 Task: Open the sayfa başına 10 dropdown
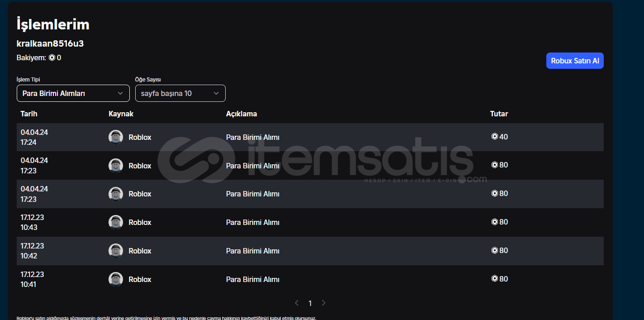coord(180,93)
